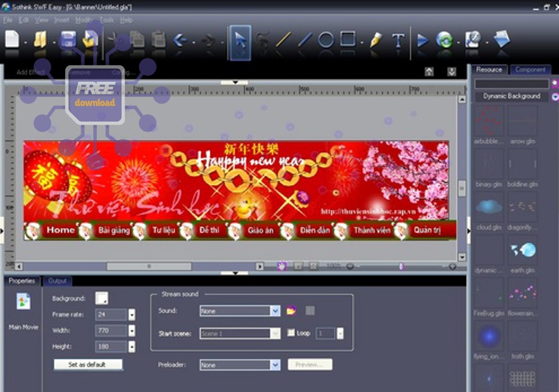Viewport: 559px width, 392px height.
Task: Click the hand pan tool icon
Action: point(282,266)
